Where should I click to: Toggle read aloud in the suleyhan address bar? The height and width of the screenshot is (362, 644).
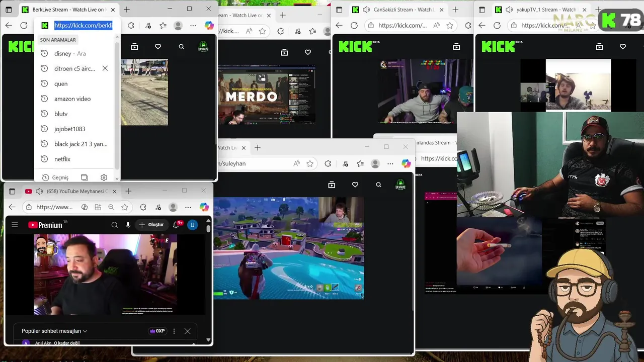(296, 163)
